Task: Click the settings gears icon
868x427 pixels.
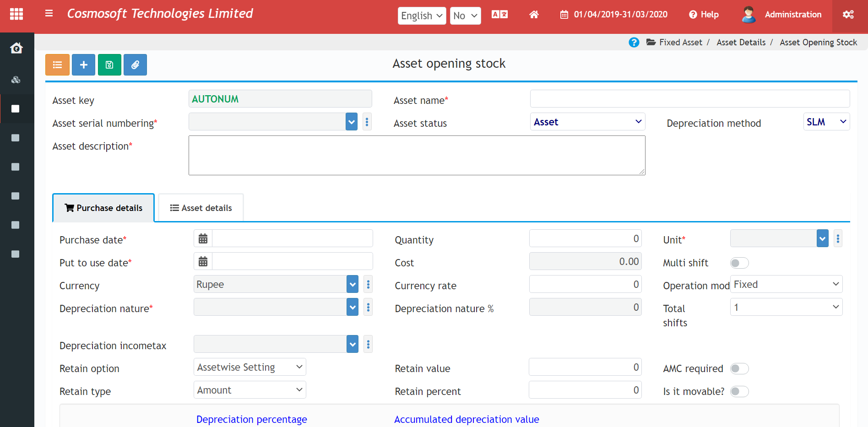Action: click(x=848, y=15)
